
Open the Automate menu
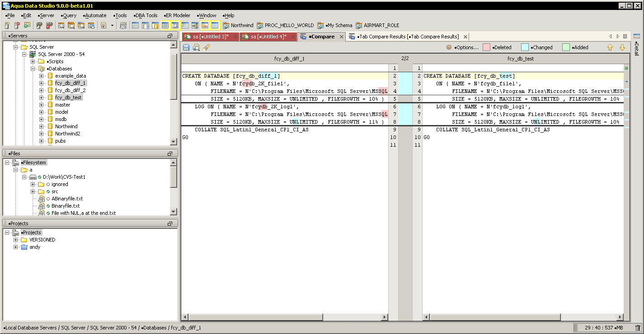(x=95, y=15)
